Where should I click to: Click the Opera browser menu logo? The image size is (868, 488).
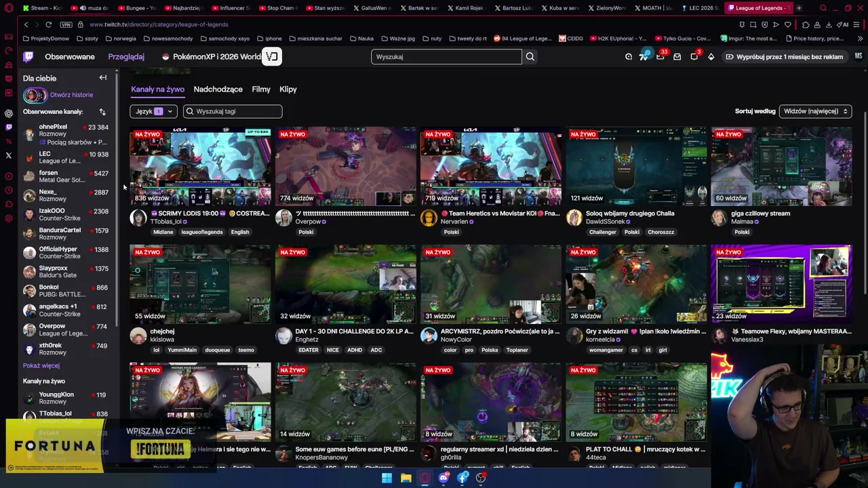9,8
